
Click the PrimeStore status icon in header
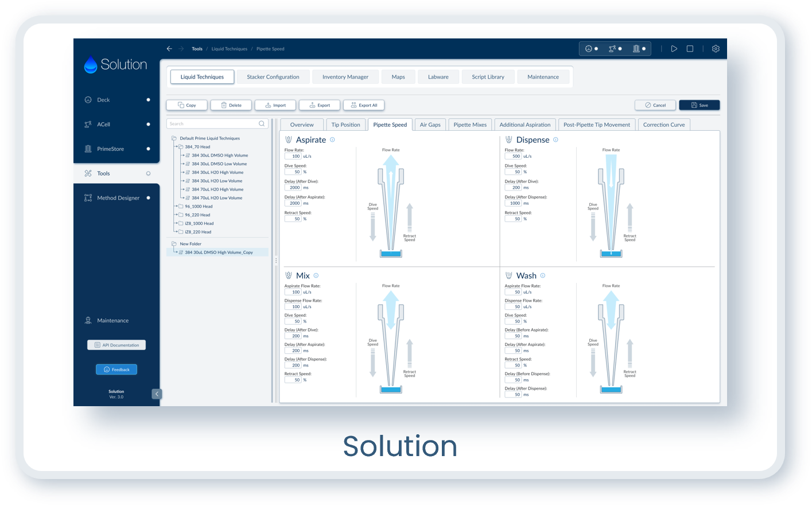pos(636,49)
